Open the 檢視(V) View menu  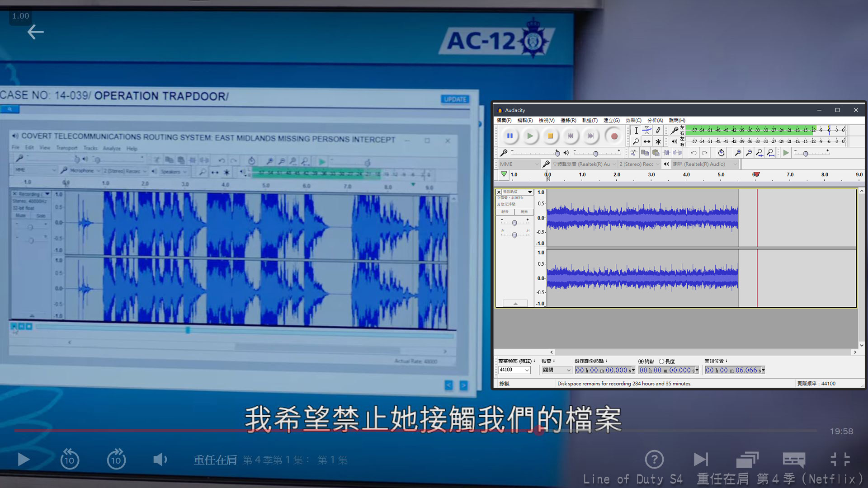click(546, 120)
